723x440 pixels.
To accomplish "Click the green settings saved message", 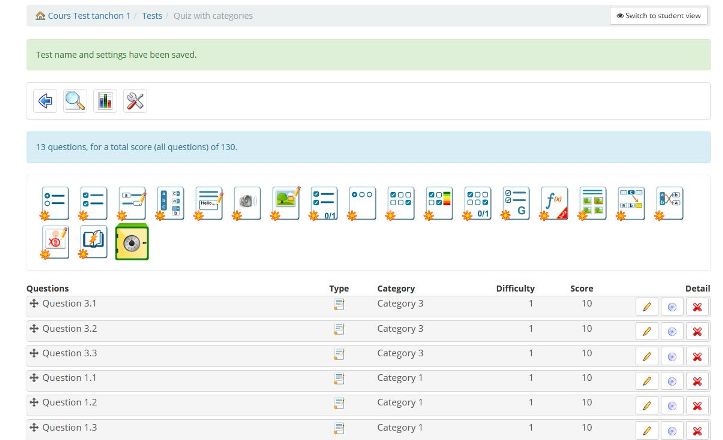I will [368, 55].
